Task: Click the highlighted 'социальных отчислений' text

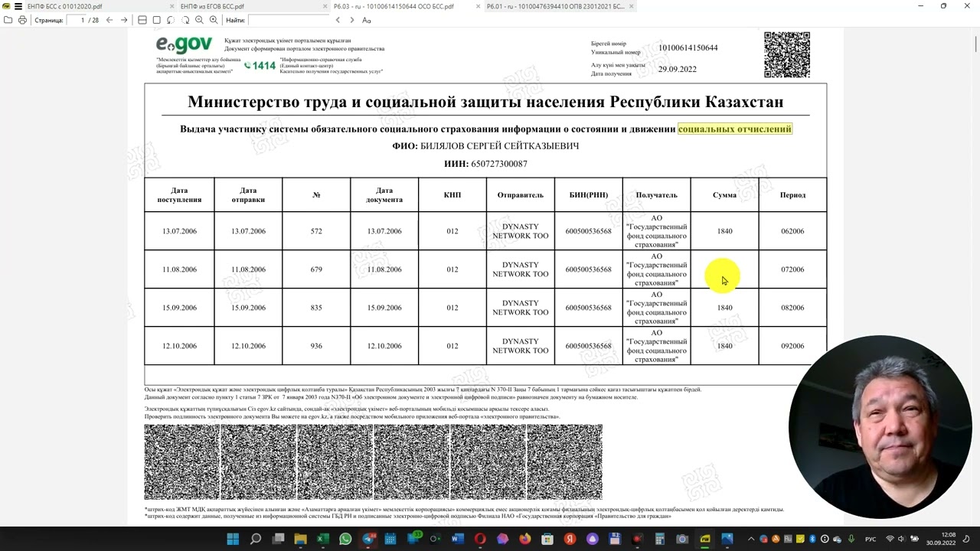Action: (734, 129)
